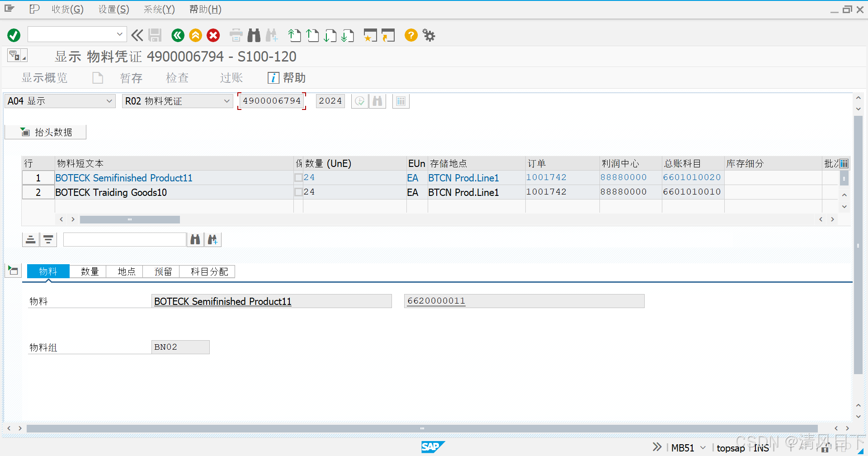Viewport: 868px width, 456px height.
Task: Click the Previous Page icon
Action: point(312,35)
